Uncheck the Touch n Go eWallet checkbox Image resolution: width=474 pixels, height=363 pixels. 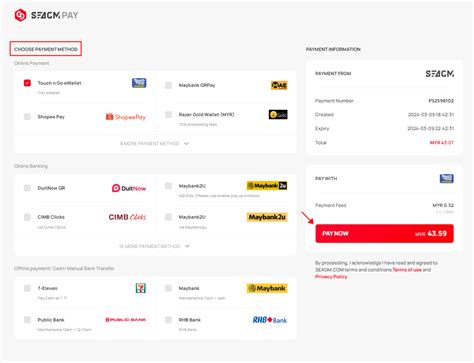(27, 83)
